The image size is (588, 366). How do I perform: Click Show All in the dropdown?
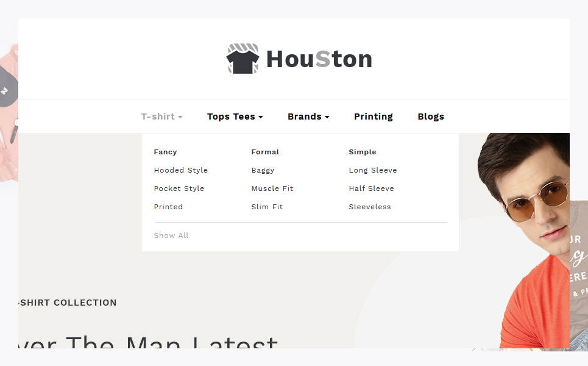tap(171, 235)
